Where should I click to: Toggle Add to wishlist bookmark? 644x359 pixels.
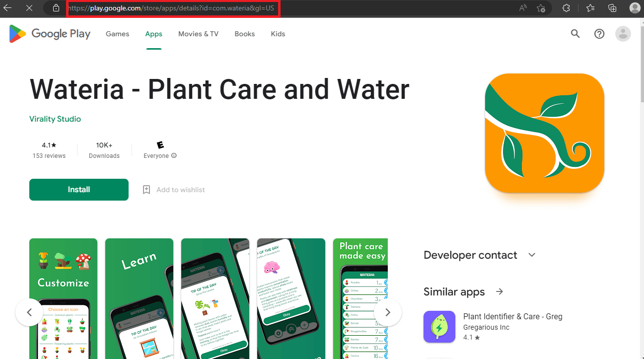pos(173,190)
